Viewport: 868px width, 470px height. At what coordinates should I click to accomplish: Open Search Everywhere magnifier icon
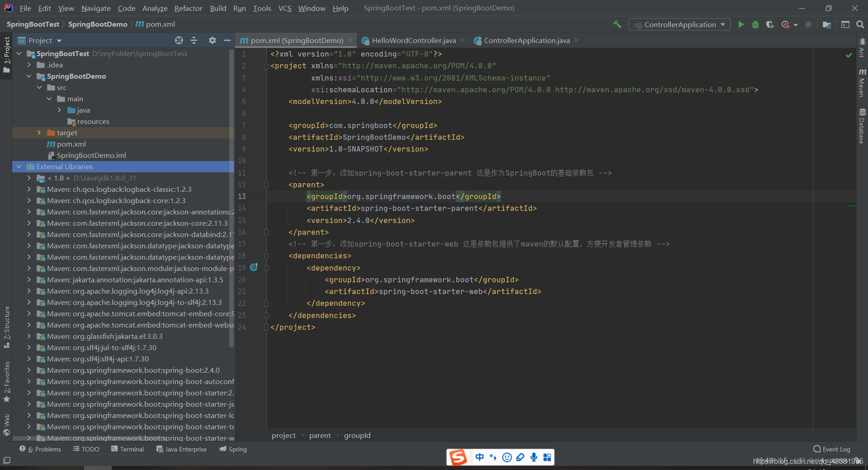click(x=860, y=24)
